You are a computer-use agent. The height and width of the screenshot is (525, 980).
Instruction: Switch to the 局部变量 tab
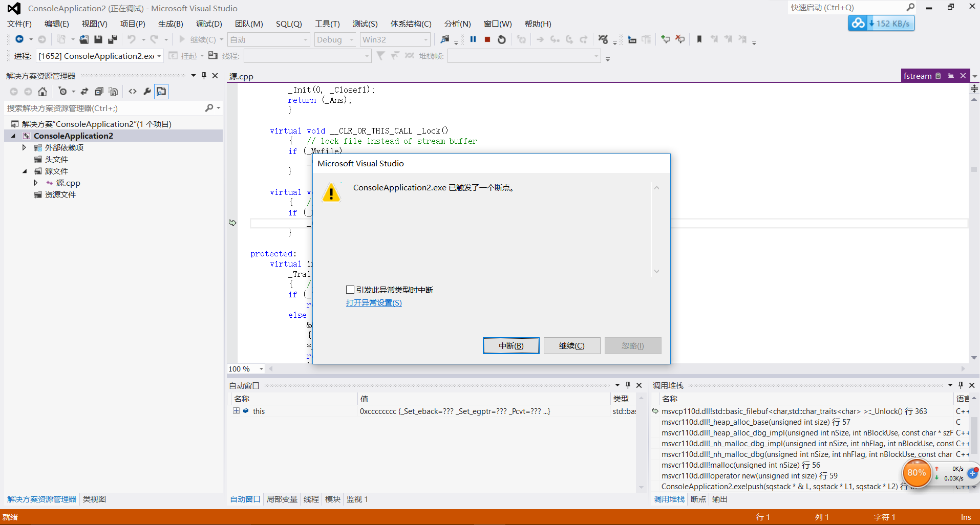point(282,499)
